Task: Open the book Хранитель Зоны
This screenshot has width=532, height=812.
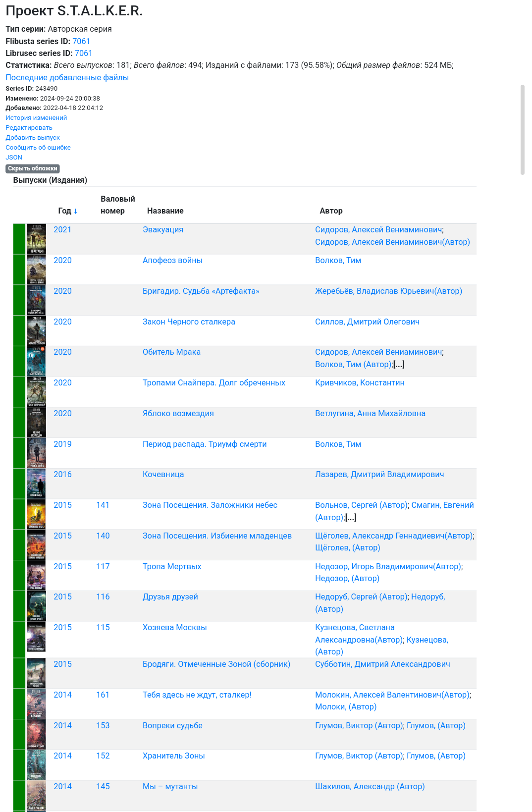Action: coord(174,756)
